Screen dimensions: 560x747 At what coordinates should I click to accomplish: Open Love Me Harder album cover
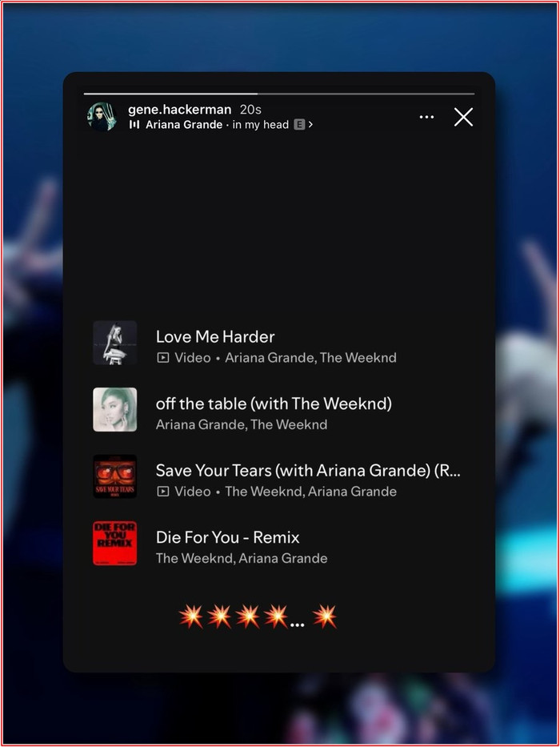pyautogui.click(x=114, y=343)
